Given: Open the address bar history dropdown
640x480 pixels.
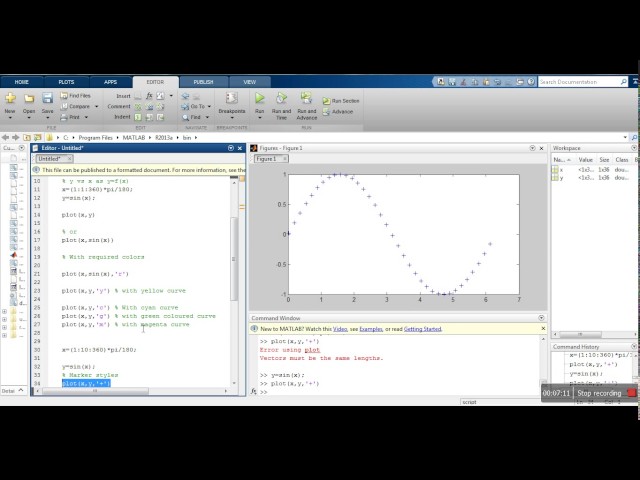Looking at the screenshot, I should (x=625, y=138).
